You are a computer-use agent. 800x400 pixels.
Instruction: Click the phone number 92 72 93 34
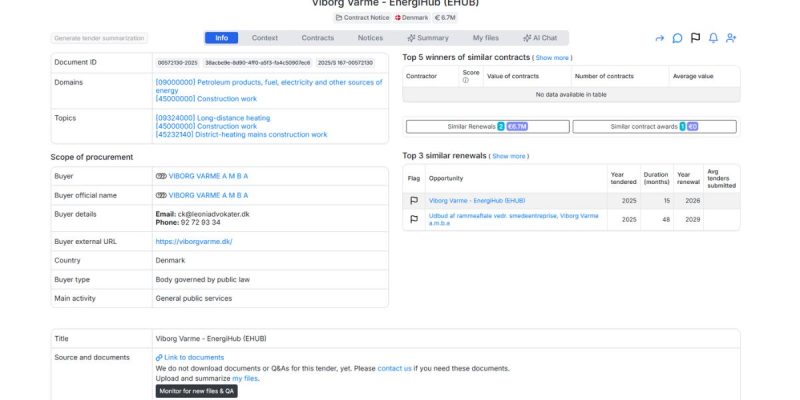point(201,222)
